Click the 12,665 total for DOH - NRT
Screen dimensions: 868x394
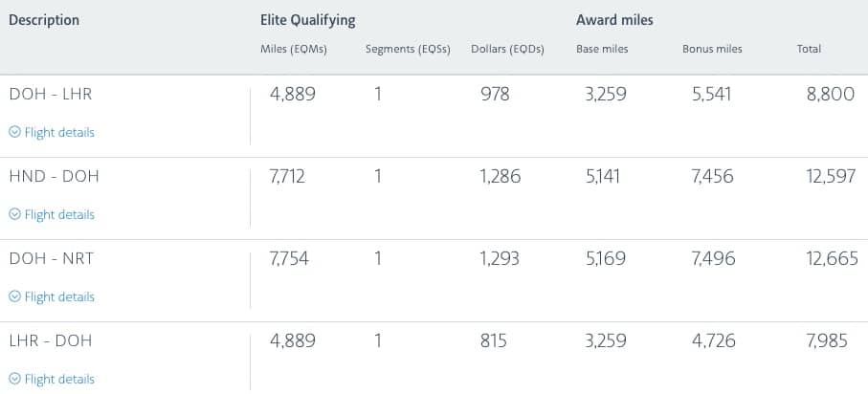(832, 258)
